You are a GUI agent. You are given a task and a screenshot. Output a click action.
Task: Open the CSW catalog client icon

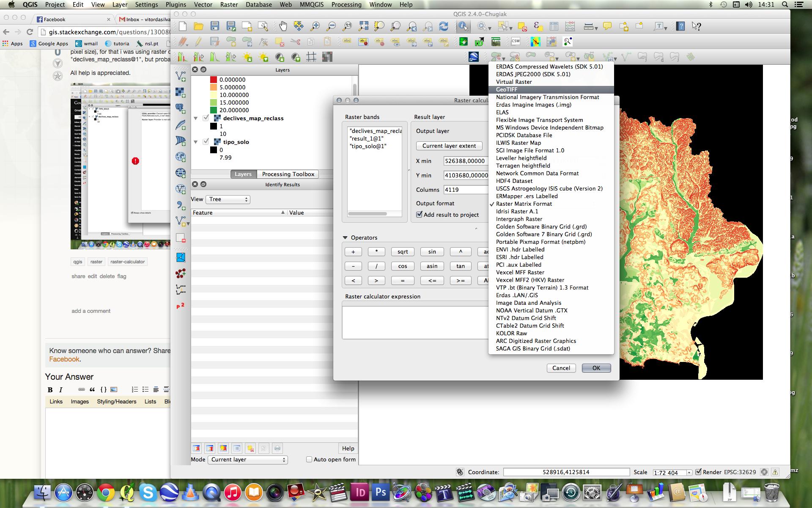pos(516,41)
